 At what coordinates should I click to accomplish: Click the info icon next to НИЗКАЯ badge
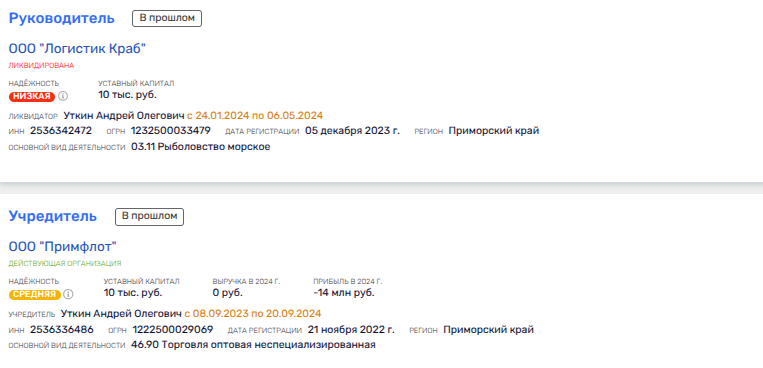[63, 96]
